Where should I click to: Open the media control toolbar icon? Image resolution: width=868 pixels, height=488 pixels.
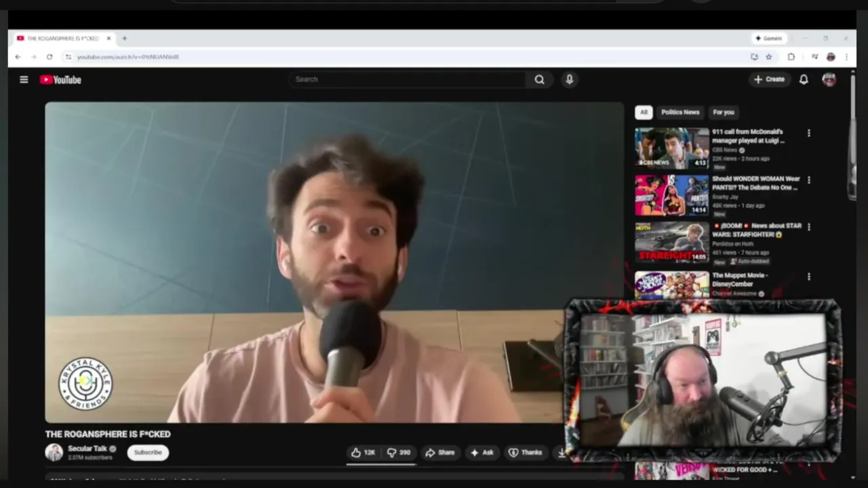(x=814, y=57)
